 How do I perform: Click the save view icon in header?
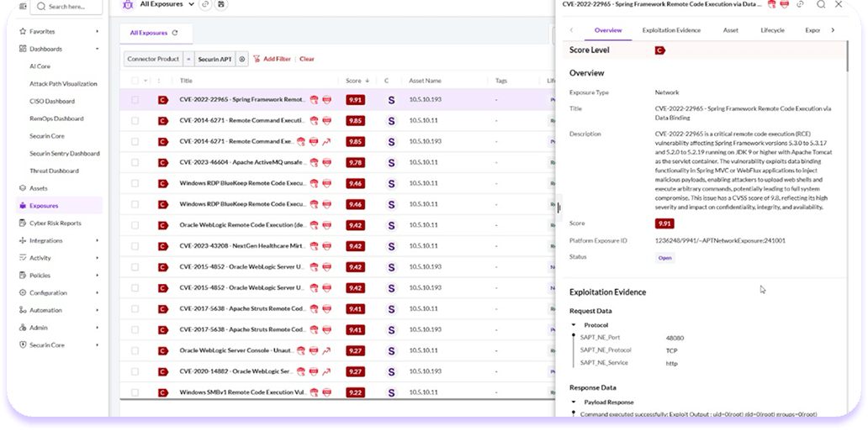click(221, 5)
